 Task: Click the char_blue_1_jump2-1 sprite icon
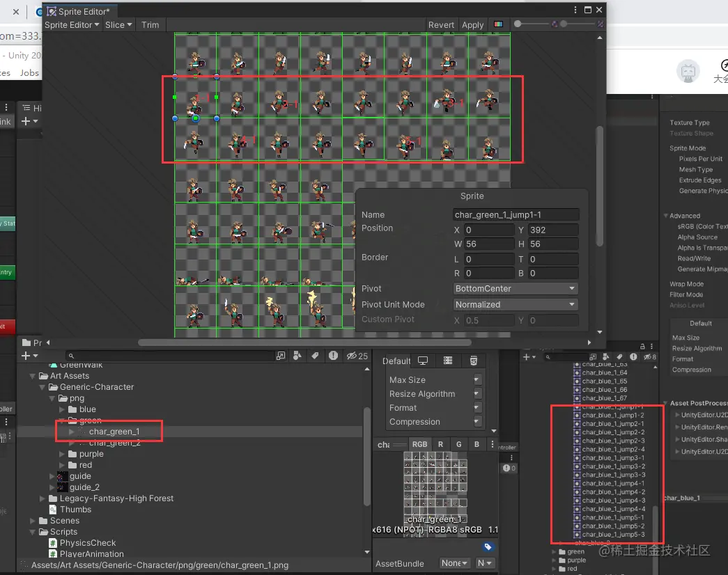[577, 424]
